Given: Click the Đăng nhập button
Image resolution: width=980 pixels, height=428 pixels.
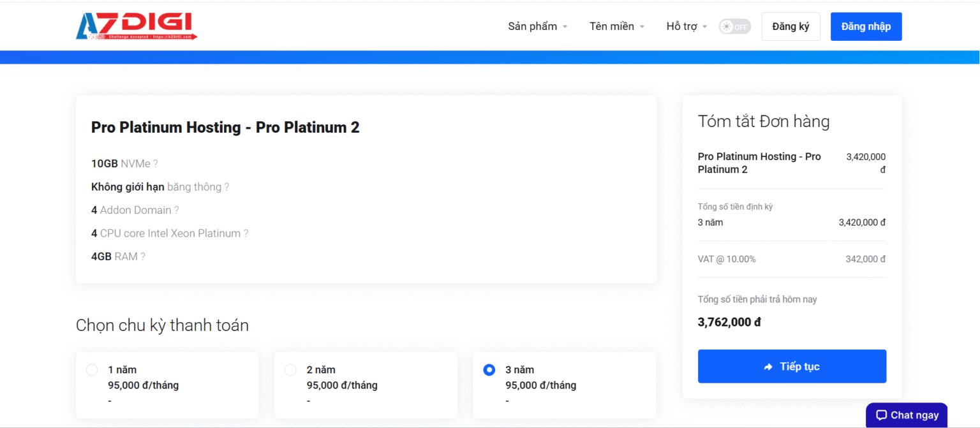Looking at the screenshot, I should (x=866, y=27).
